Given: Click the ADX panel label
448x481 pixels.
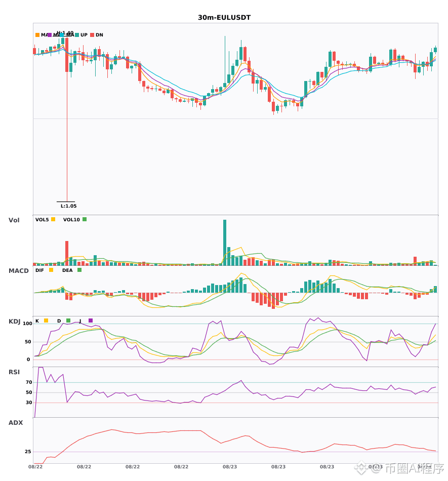Looking at the screenshot, I should 16,423.
